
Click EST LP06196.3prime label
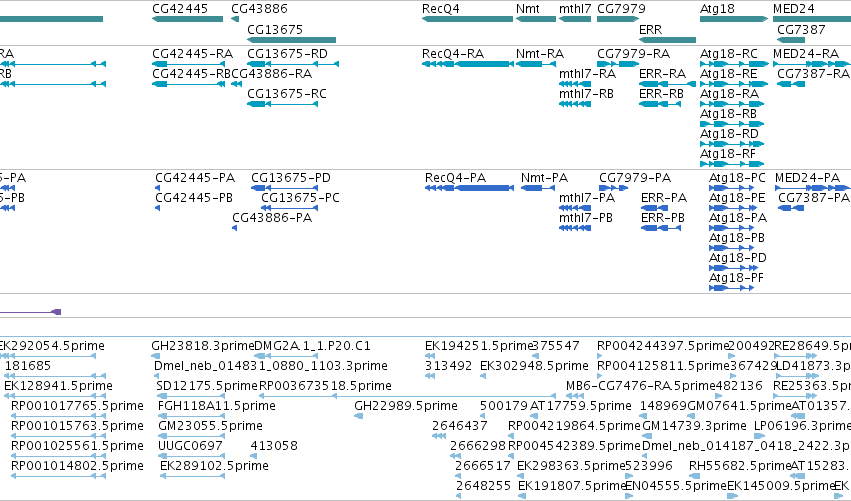point(802,426)
